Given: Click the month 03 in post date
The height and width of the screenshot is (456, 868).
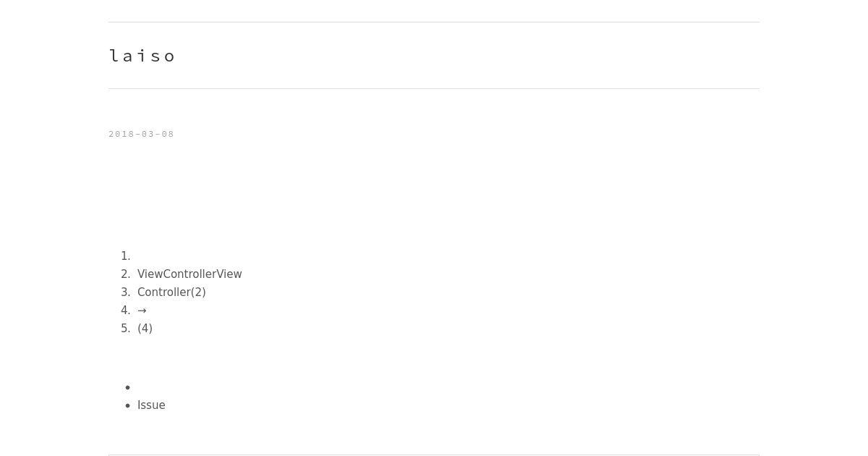Looking at the screenshot, I should (x=145, y=134).
